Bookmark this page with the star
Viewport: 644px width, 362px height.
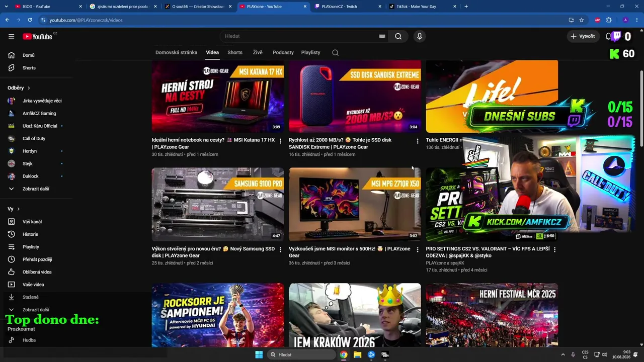point(582,20)
